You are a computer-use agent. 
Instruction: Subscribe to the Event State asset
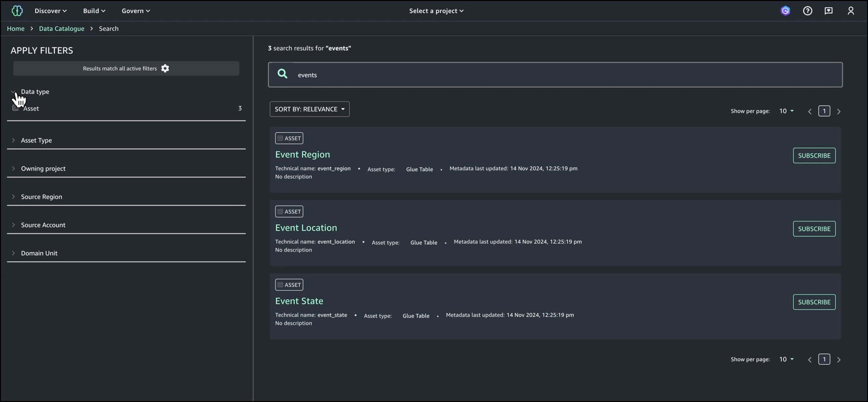pyautogui.click(x=814, y=302)
